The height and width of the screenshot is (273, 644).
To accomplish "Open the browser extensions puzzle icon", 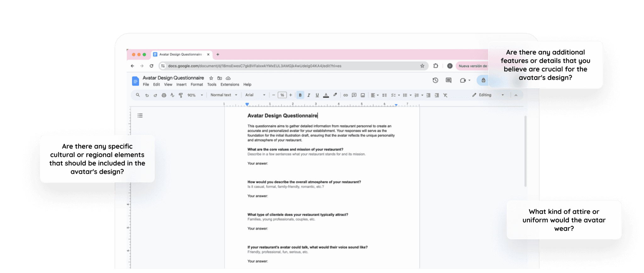I will click(436, 66).
